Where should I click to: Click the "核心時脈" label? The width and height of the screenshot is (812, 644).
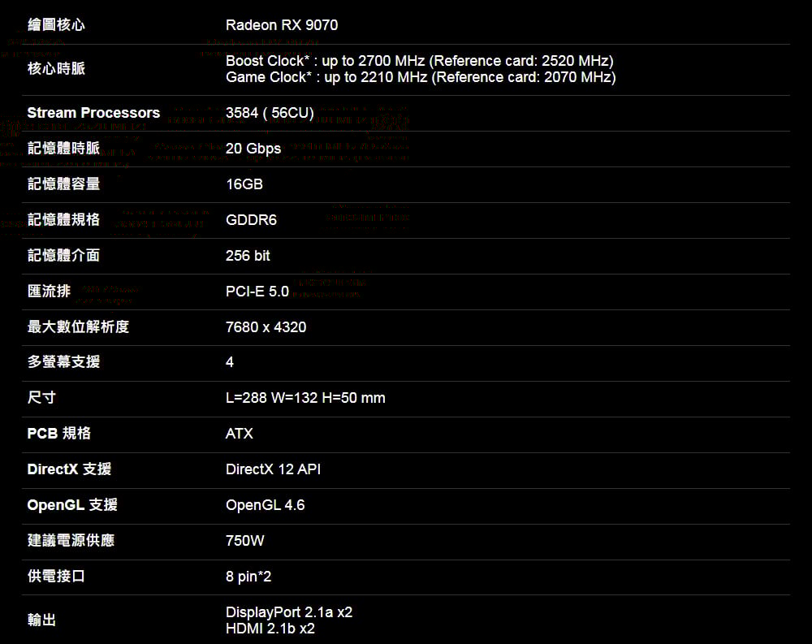click(56, 68)
